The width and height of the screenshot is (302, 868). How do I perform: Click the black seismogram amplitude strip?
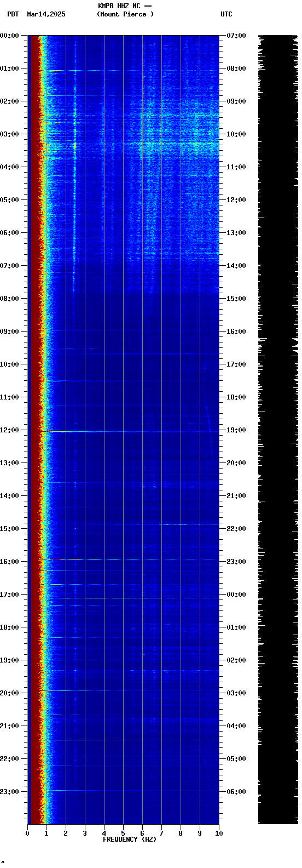click(x=278, y=430)
